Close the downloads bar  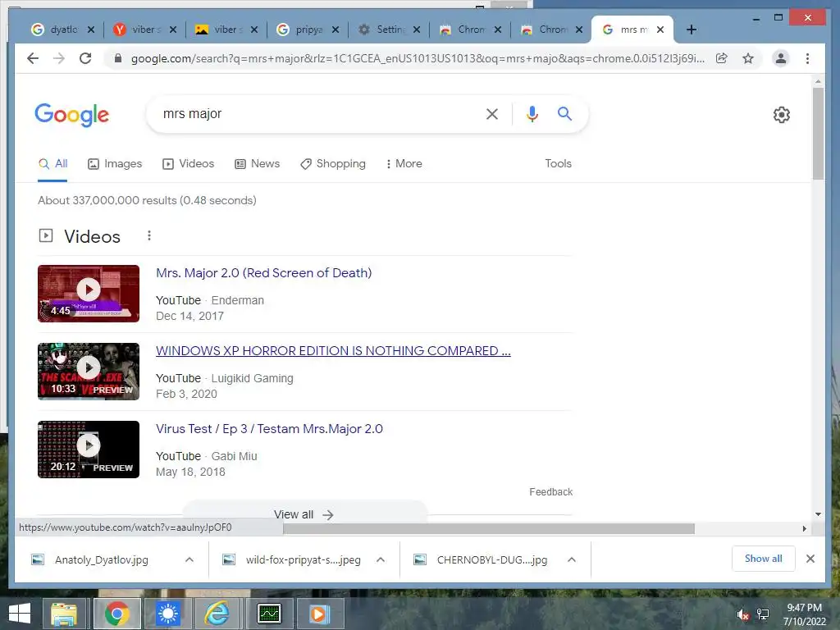pyautogui.click(x=810, y=559)
